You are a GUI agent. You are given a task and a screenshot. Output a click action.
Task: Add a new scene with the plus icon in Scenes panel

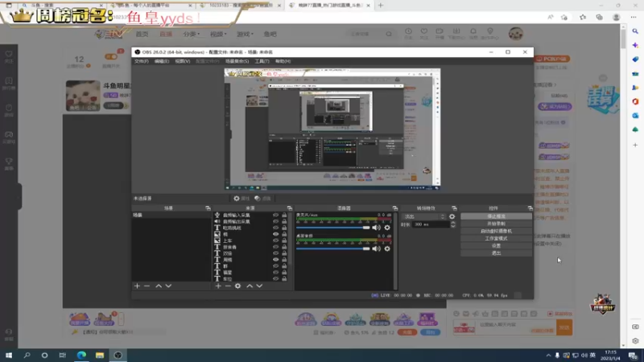point(137,286)
